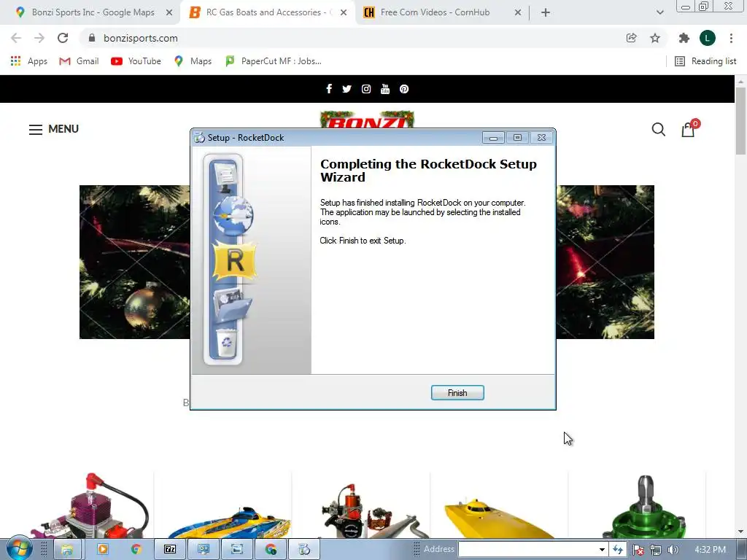
Task: Click the Windows Start button
Action: point(19,548)
